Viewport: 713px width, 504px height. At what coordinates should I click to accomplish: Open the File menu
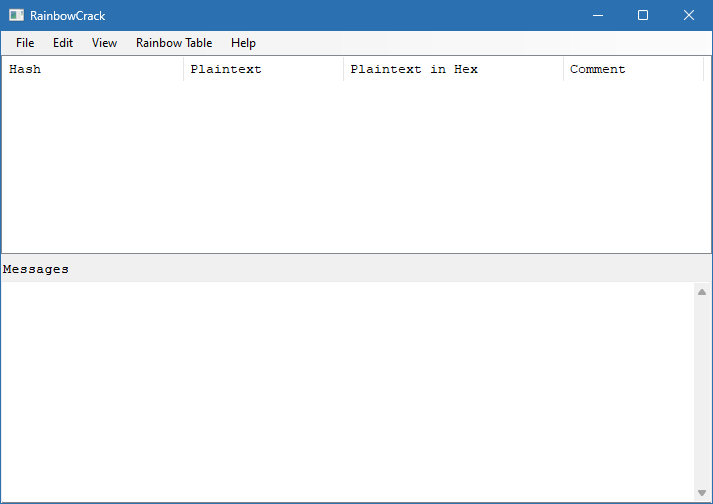tap(25, 43)
